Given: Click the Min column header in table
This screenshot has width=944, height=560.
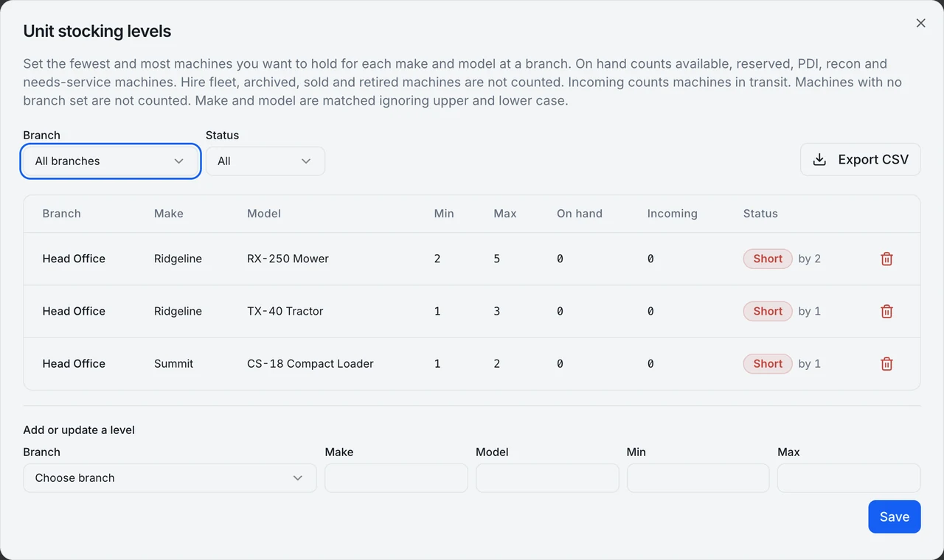Looking at the screenshot, I should click(444, 214).
